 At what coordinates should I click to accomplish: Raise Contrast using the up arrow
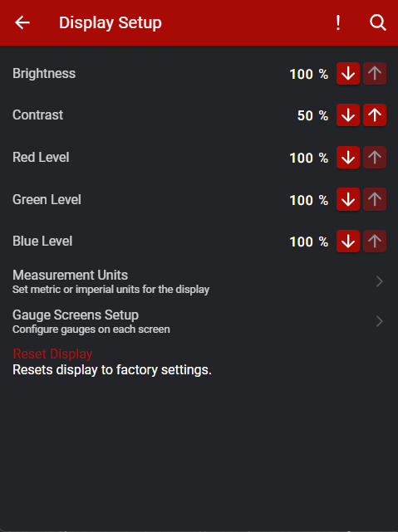point(375,115)
